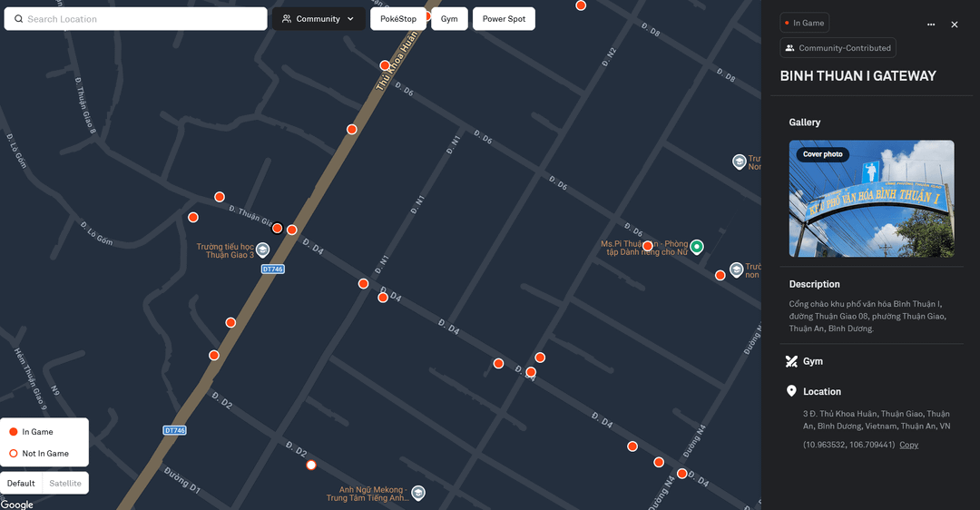
Task: Click the green Ms.Pi Thuận An marker
Action: (x=697, y=247)
